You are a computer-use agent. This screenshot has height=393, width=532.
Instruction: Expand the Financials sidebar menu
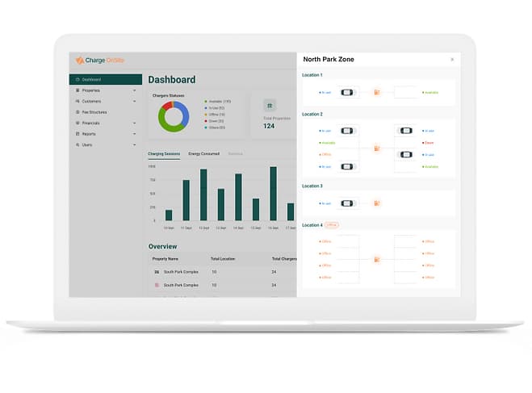coord(135,123)
